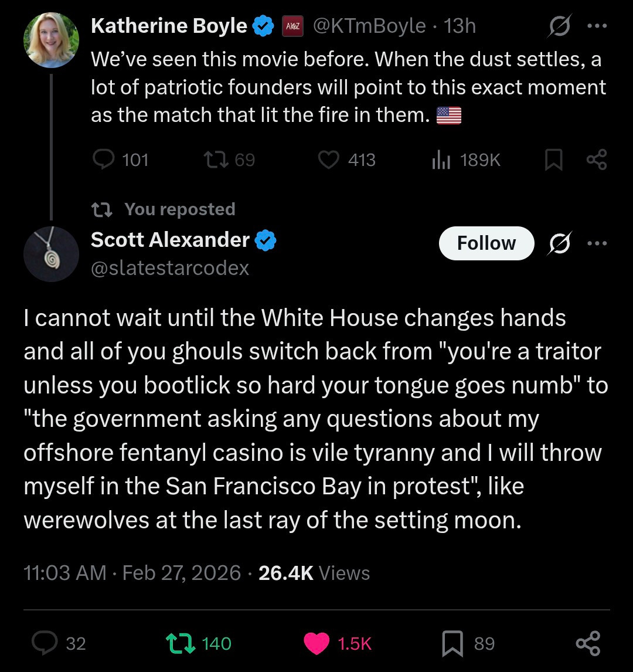Bookmark Katherine Boyle's post
The image size is (633, 672).
click(x=553, y=160)
